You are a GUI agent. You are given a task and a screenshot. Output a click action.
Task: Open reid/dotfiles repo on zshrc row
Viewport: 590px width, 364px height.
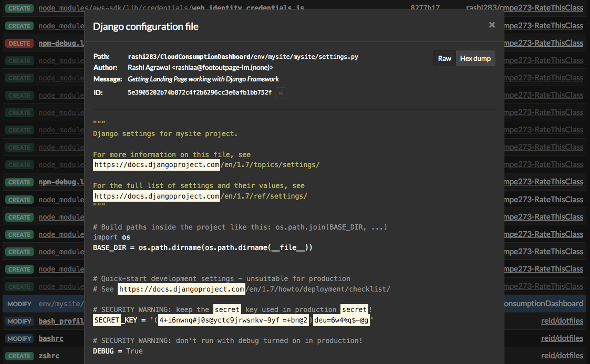click(x=562, y=356)
